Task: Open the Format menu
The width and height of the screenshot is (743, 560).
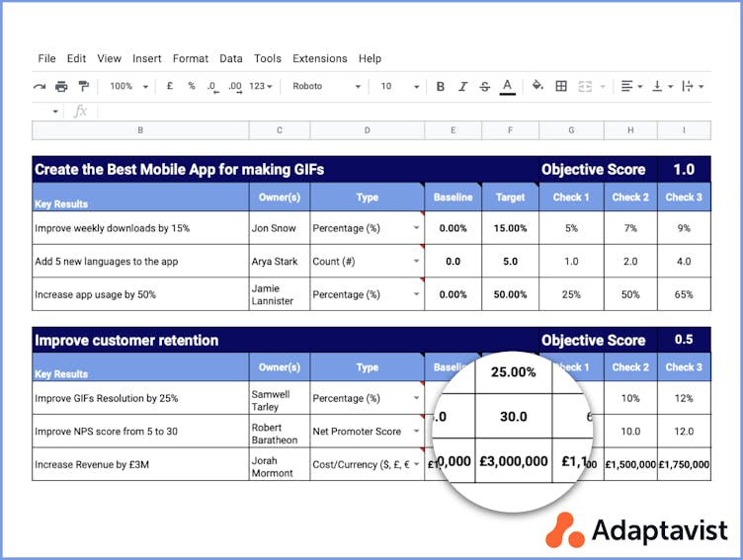Action: 190,59
